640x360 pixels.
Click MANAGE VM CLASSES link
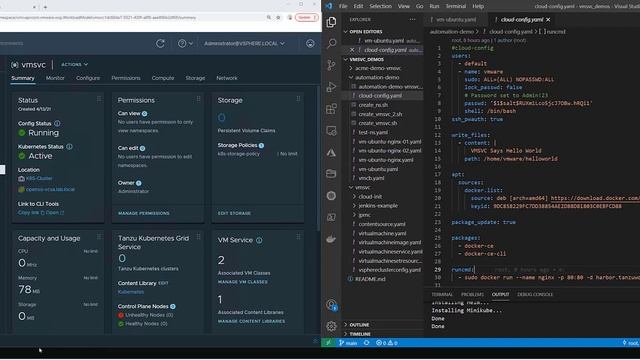[x=243, y=282]
